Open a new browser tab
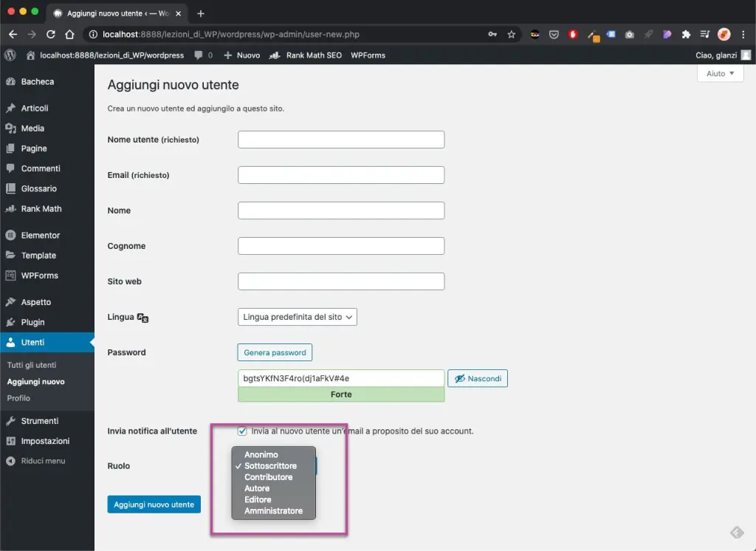756x551 pixels. click(201, 13)
